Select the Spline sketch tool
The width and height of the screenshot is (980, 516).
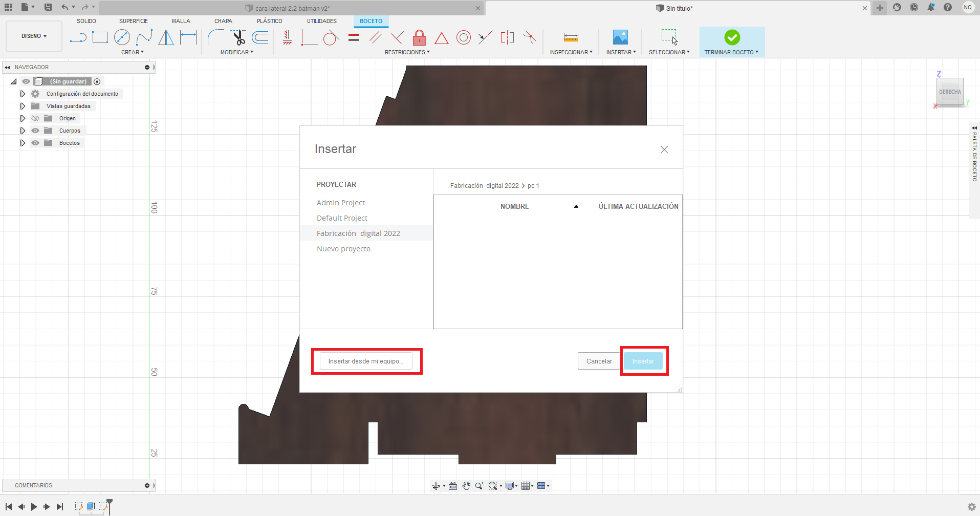144,37
